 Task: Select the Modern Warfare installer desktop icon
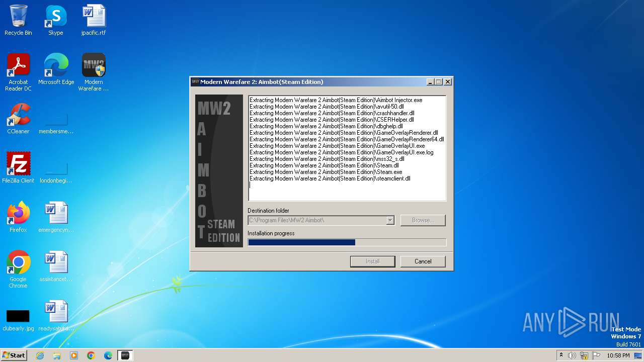(x=94, y=72)
